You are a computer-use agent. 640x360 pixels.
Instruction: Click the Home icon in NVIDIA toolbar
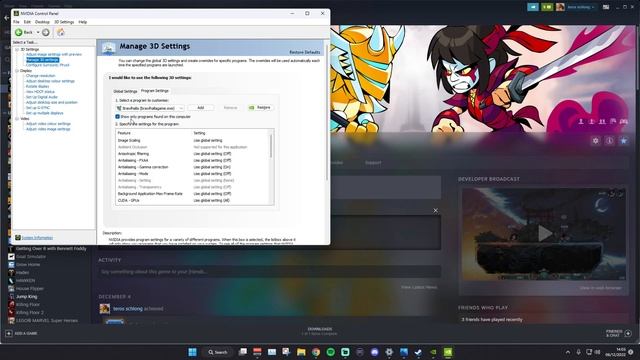pyautogui.click(x=60, y=32)
